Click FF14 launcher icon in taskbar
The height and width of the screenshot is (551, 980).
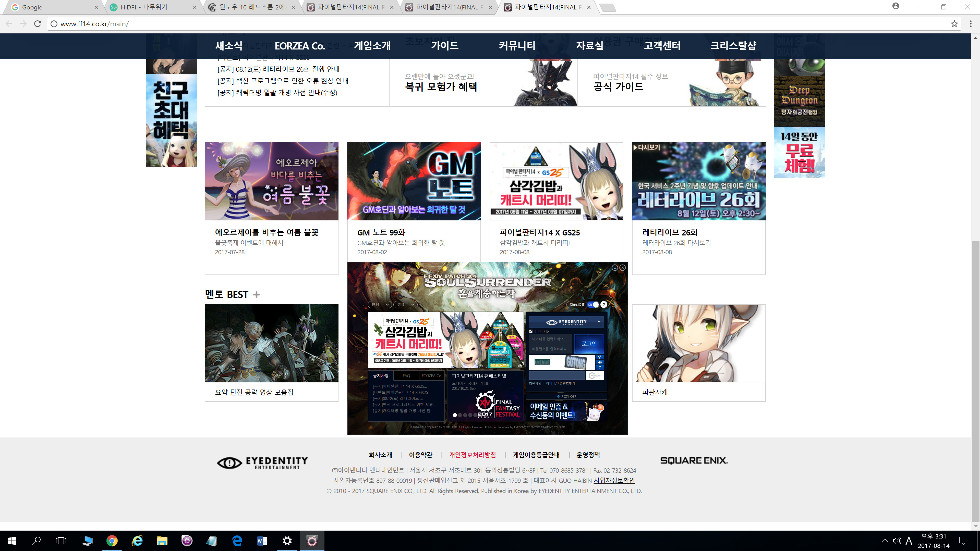(x=312, y=541)
